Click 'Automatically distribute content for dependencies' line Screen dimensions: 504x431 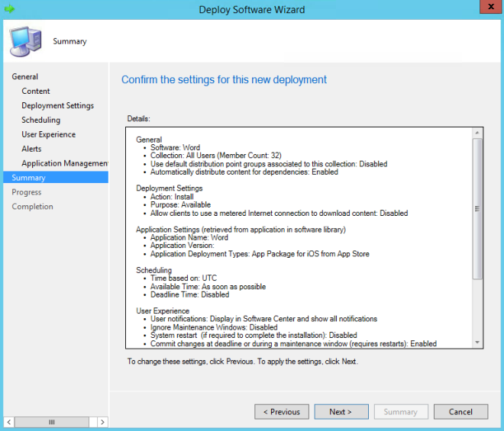pos(244,172)
